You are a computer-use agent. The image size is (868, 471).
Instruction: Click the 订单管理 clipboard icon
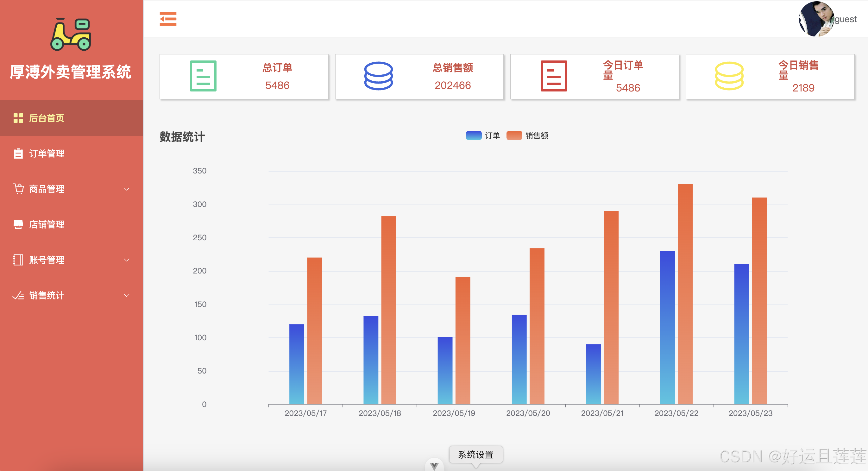tap(18, 154)
